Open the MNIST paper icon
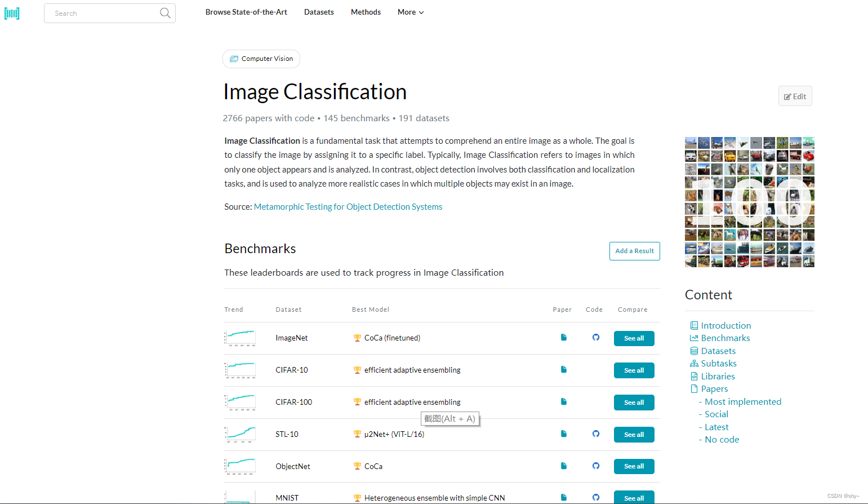 click(x=564, y=497)
